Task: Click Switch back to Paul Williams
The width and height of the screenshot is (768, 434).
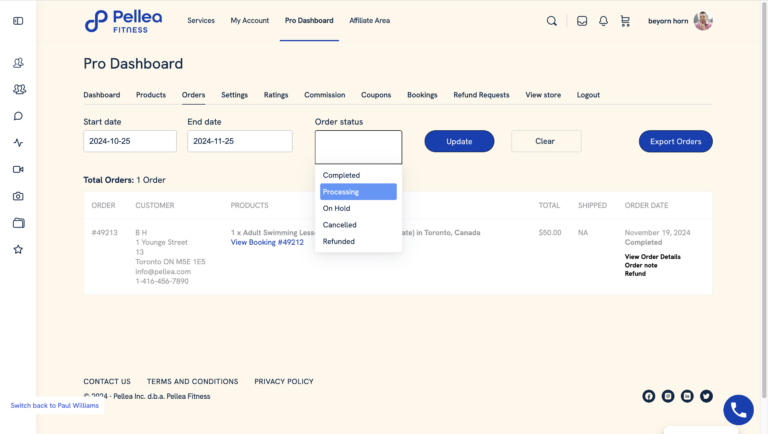Action: pyautogui.click(x=54, y=406)
